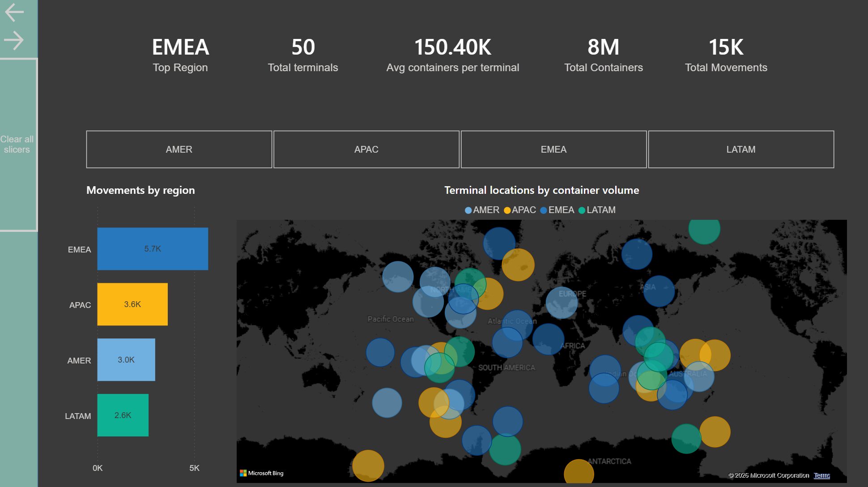Click the Total Movements 15K card

click(726, 55)
